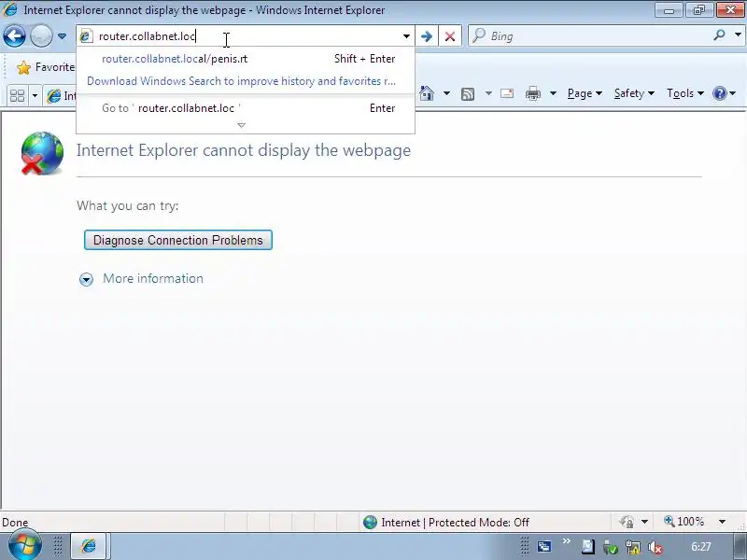Stop loading with the red X button
Screen dimensions: 747x560
450,36
